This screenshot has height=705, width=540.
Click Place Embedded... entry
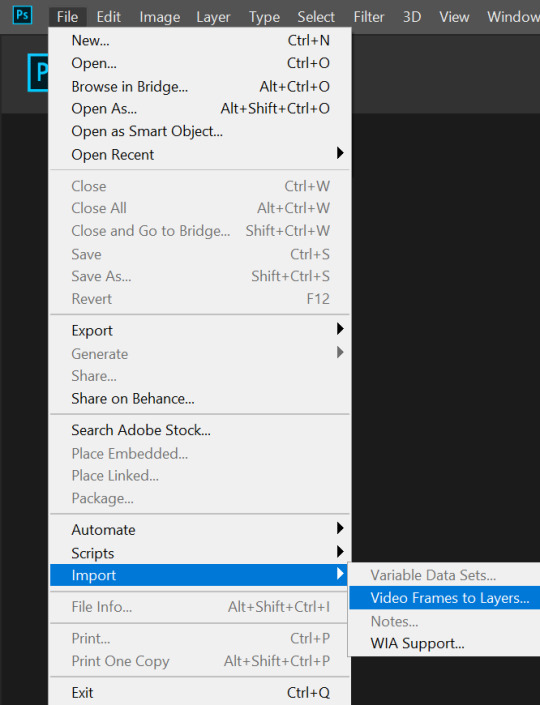200,454
